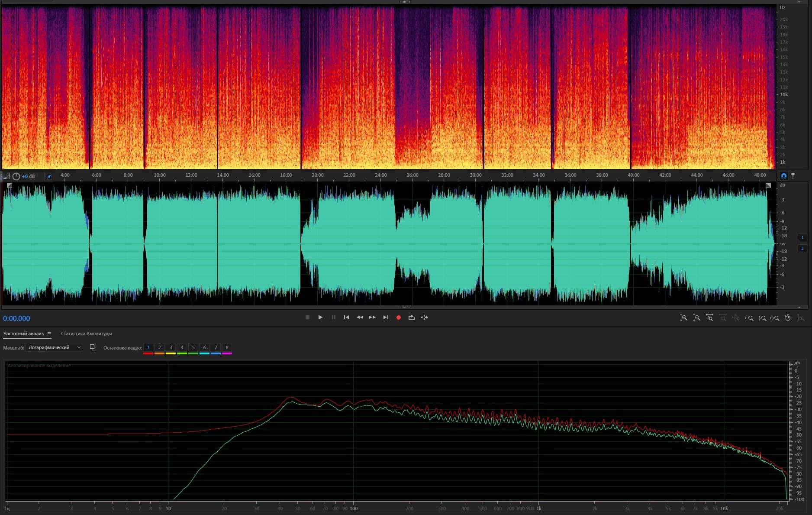Image resolution: width=812 pixels, height=515 pixels.
Task: Switch to Статистика Амплитуды tab
Action: click(86, 334)
